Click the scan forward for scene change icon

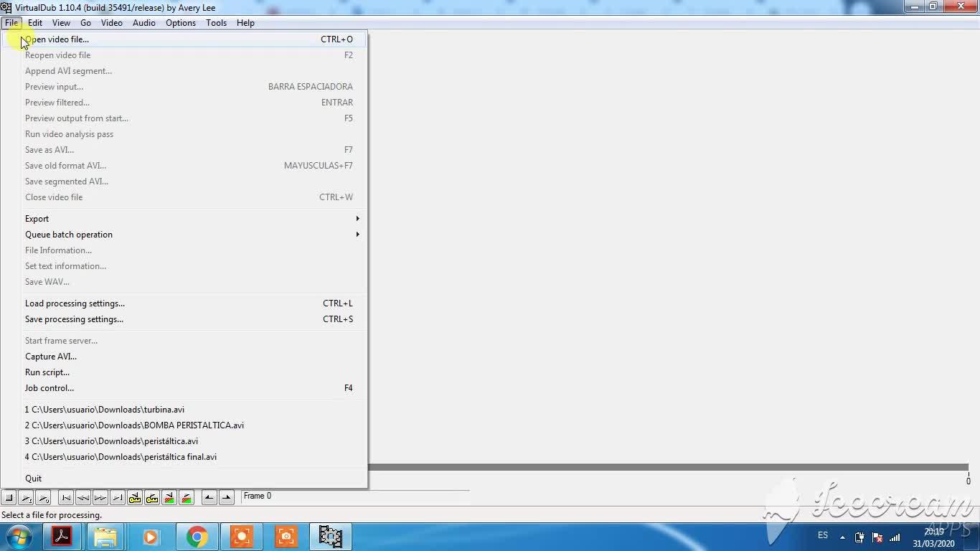187,497
